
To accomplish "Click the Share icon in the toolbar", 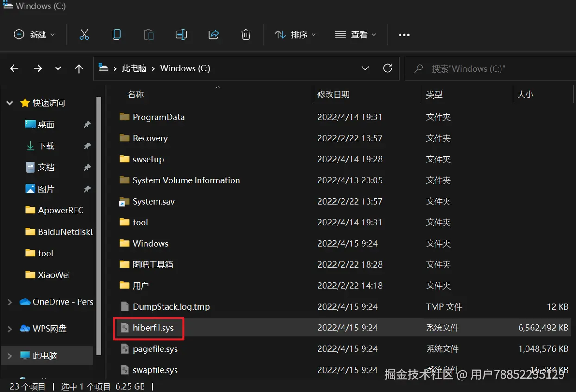I will click(213, 34).
